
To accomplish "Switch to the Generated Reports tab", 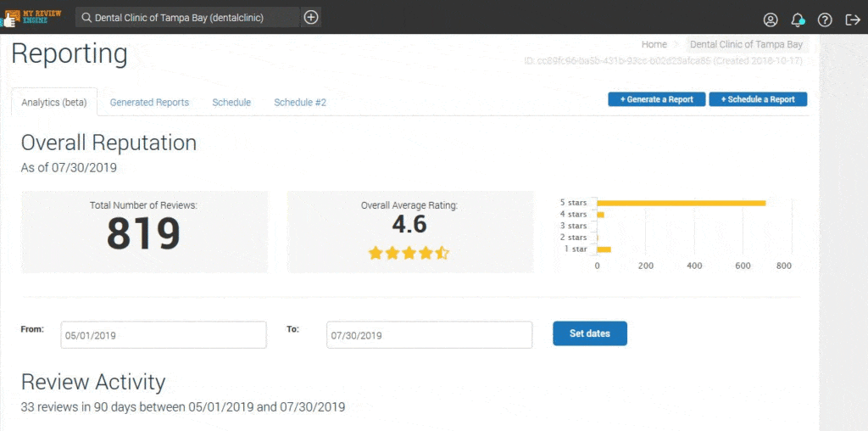I will [149, 102].
